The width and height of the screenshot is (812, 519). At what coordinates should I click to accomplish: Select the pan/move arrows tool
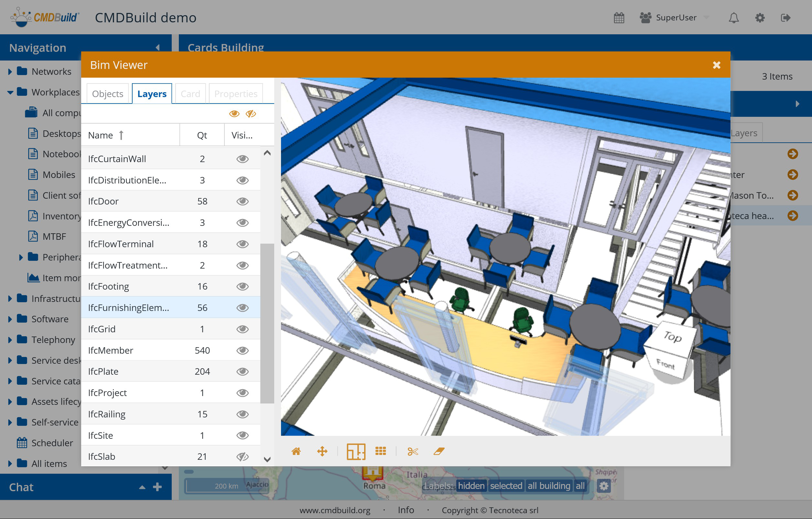pos(322,451)
